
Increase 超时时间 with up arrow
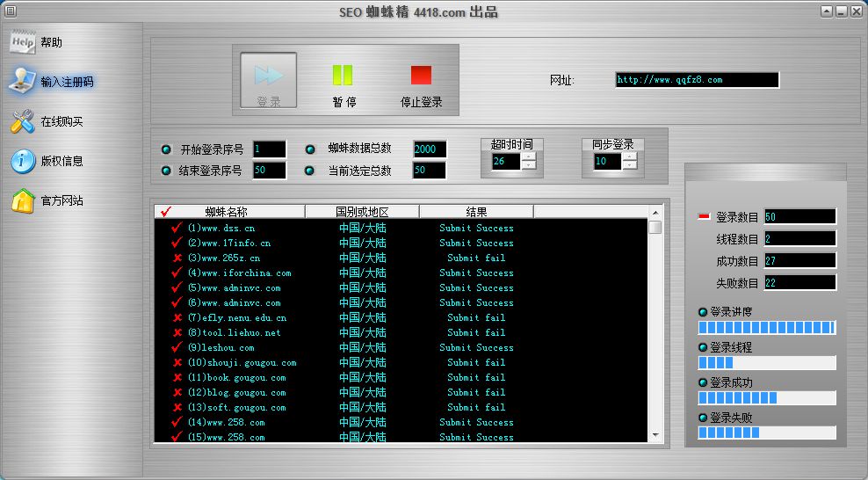tap(529, 156)
